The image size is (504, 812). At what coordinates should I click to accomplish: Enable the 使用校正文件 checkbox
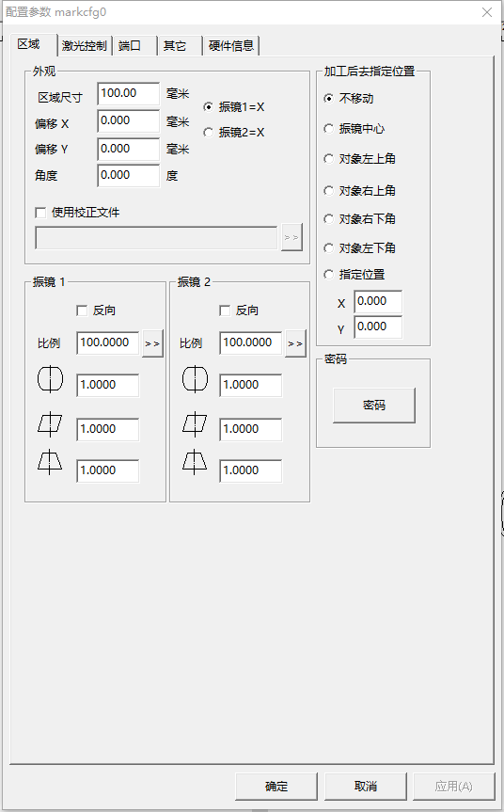[x=78, y=213]
